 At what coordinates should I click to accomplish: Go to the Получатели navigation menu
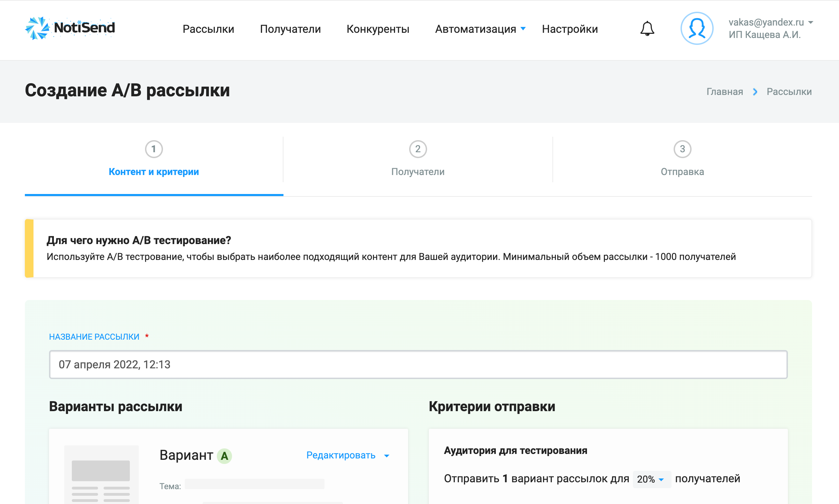(x=290, y=29)
